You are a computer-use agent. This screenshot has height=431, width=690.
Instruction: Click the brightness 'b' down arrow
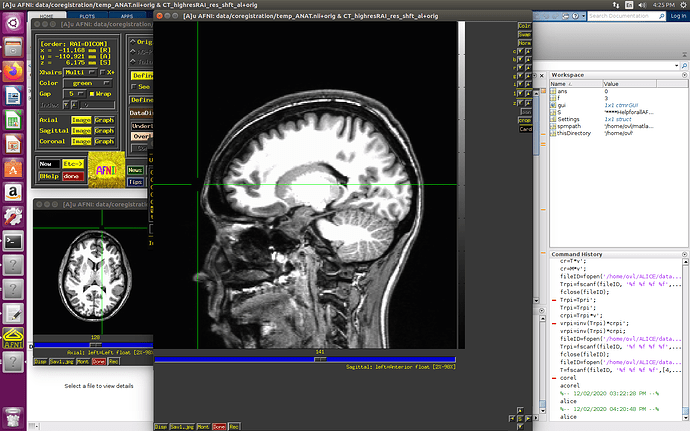pyautogui.click(x=520, y=59)
